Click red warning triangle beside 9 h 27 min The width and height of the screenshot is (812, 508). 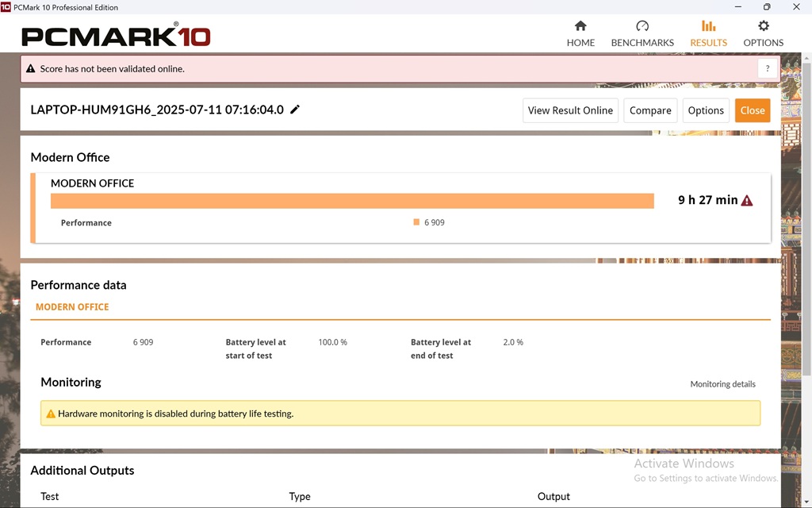click(x=747, y=201)
